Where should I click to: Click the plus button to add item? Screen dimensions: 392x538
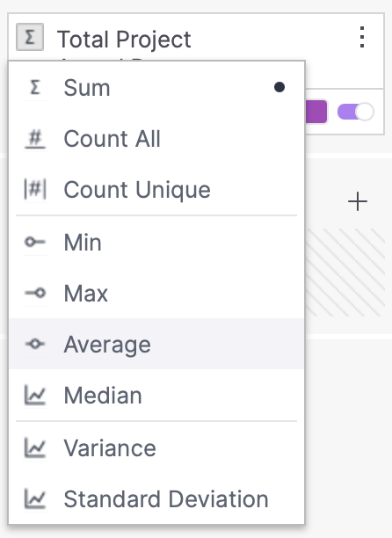(x=358, y=201)
